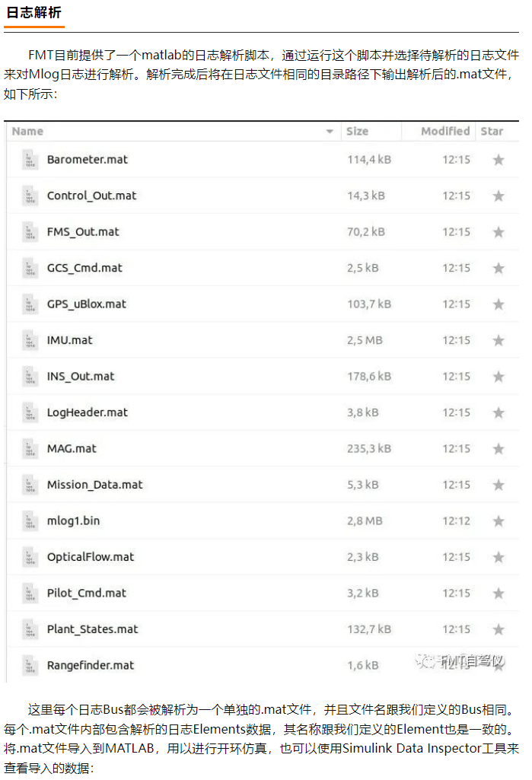Click the Barometer.mat file icon
The image size is (532, 780).
[x=30, y=160]
